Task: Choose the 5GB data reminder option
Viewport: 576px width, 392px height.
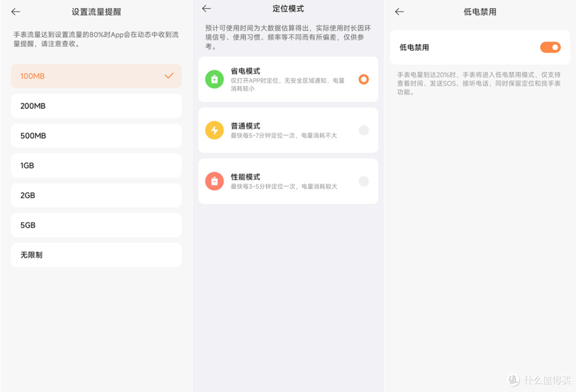Action: pos(96,225)
